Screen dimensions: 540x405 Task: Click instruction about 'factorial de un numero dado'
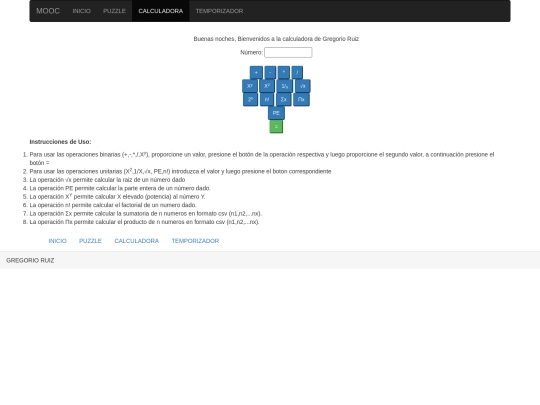pyautogui.click(x=113, y=205)
